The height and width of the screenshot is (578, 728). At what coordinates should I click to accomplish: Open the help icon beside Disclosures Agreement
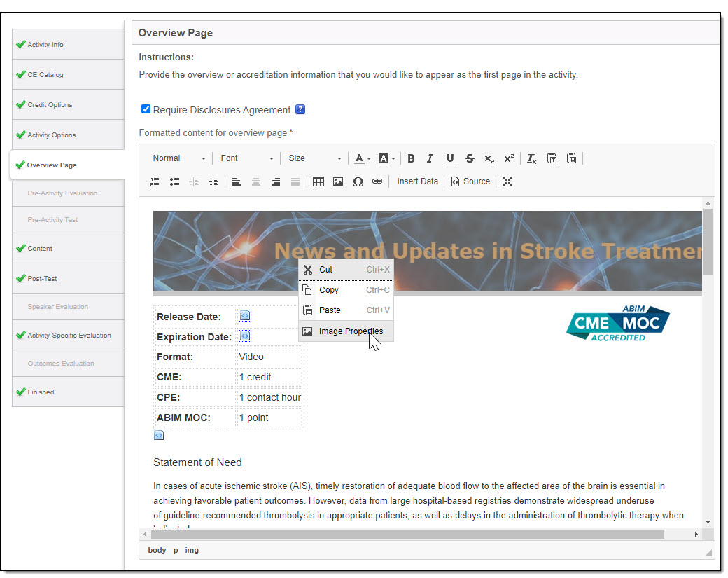coord(300,110)
